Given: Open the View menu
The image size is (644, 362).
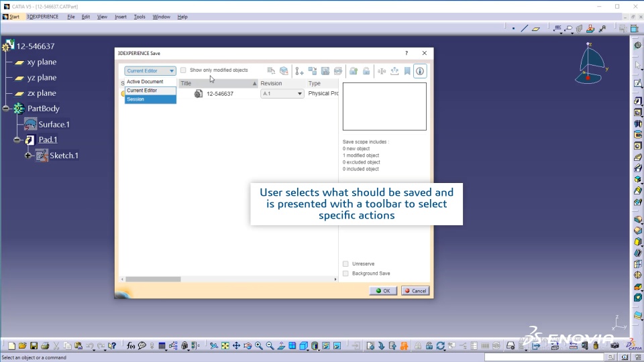Looking at the screenshot, I should tap(102, 17).
